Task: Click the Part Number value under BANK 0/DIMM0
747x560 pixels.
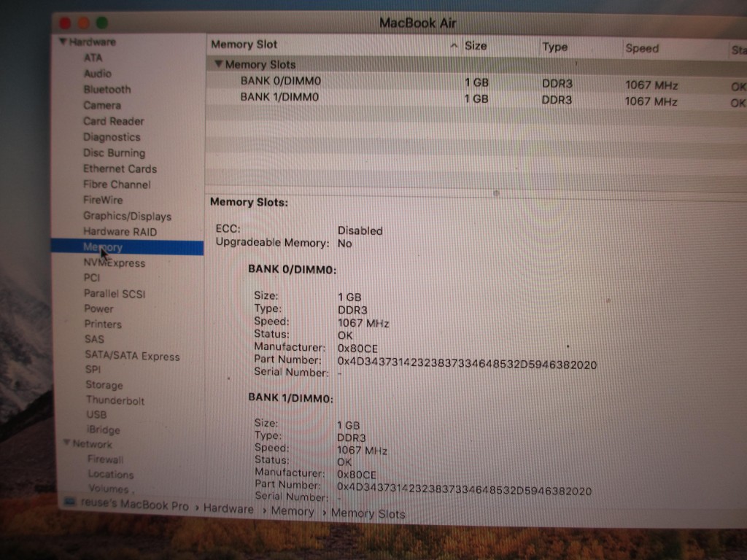Action: click(x=468, y=364)
